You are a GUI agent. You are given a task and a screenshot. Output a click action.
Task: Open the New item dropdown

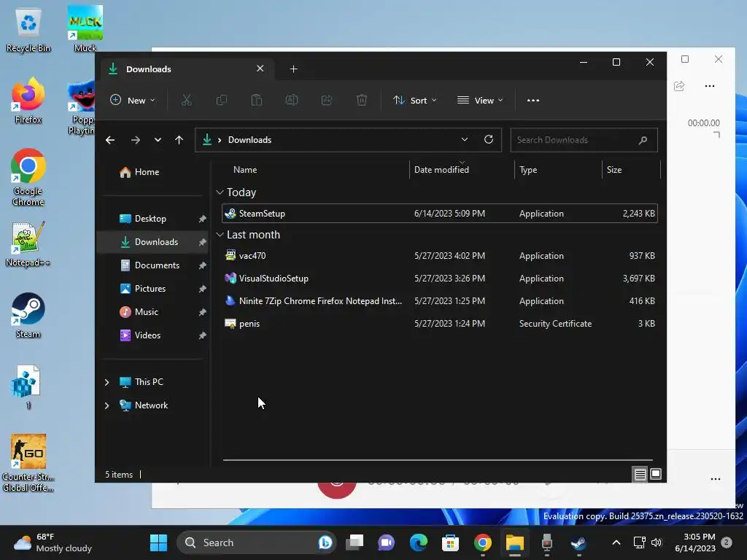[x=133, y=101]
